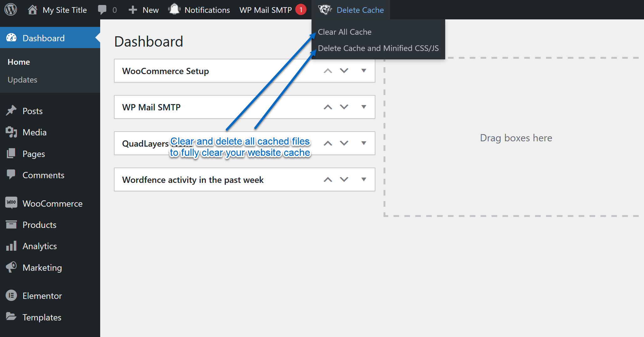644x337 pixels.
Task: Move Wordfence activity box up
Action: click(328, 179)
